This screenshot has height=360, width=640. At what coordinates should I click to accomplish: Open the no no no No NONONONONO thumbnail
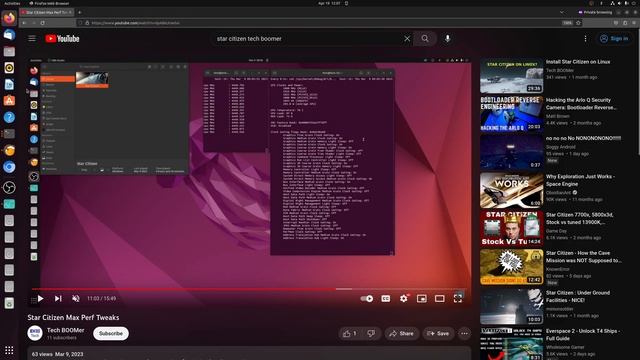pyautogui.click(x=511, y=152)
